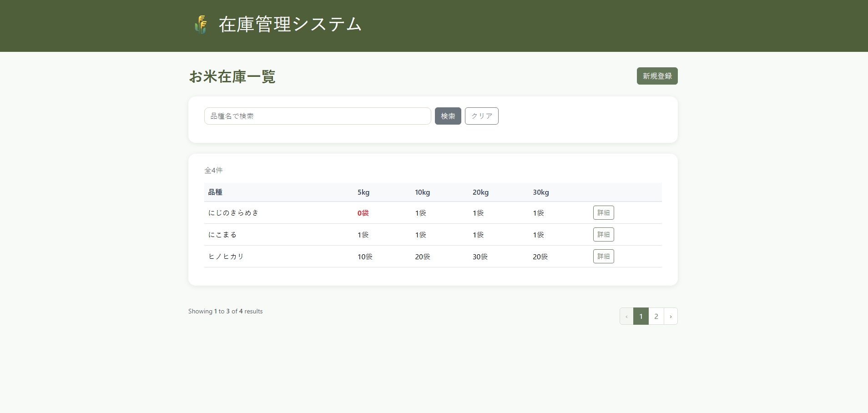The image size is (868, 413).
Task: Click the Showing 1 to 3 results text
Action: [x=226, y=311]
